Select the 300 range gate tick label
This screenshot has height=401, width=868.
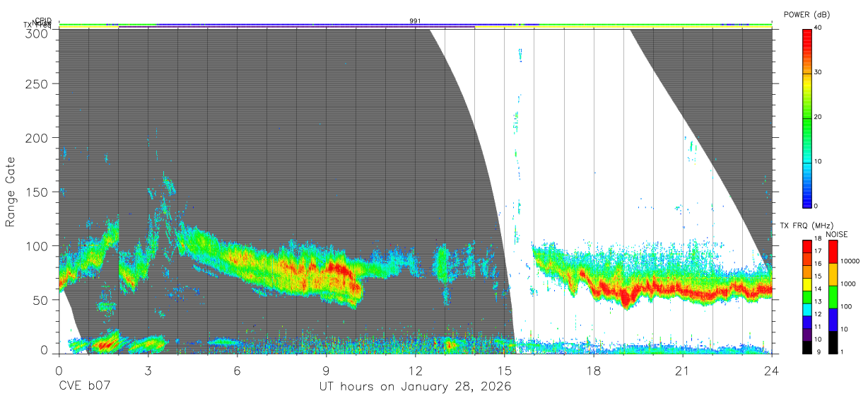pos(37,33)
